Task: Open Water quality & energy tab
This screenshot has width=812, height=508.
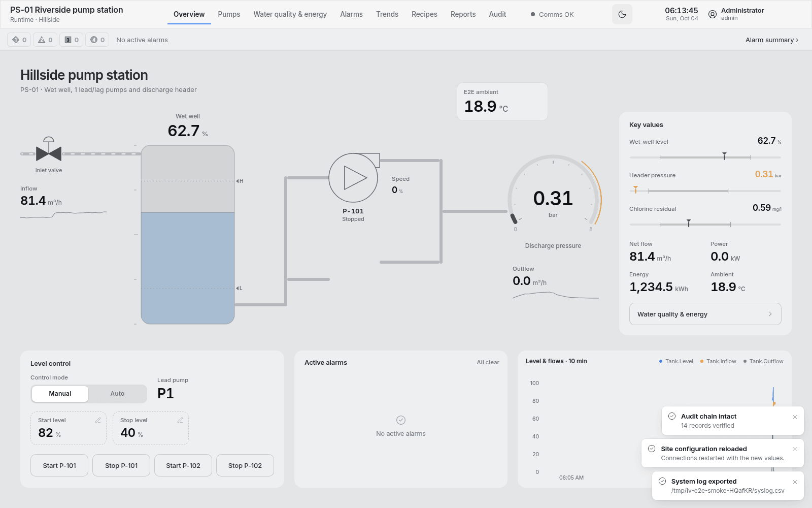Action: click(x=290, y=14)
